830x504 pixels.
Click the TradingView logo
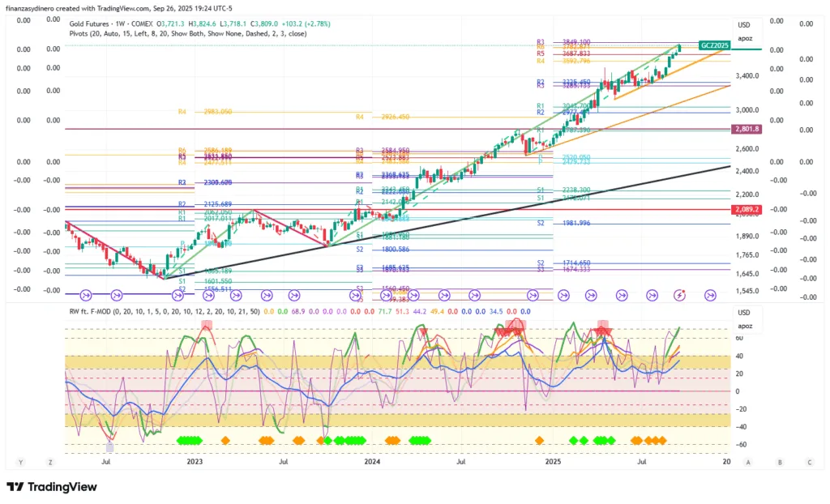click(x=52, y=487)
